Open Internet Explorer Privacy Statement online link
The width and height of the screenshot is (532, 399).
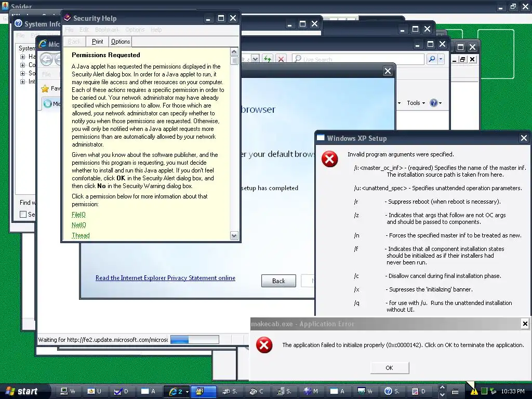[165, 278]
